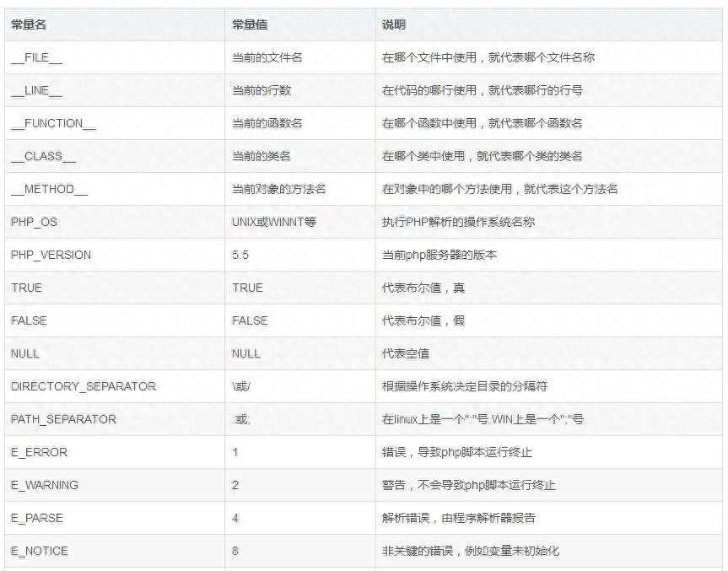
Task: Click the E_NOTICE constant name
Action: point(40,551)
